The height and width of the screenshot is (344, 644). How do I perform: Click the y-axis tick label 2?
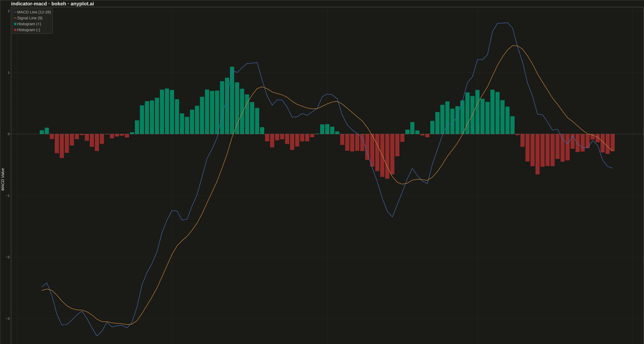coord(8,11)
